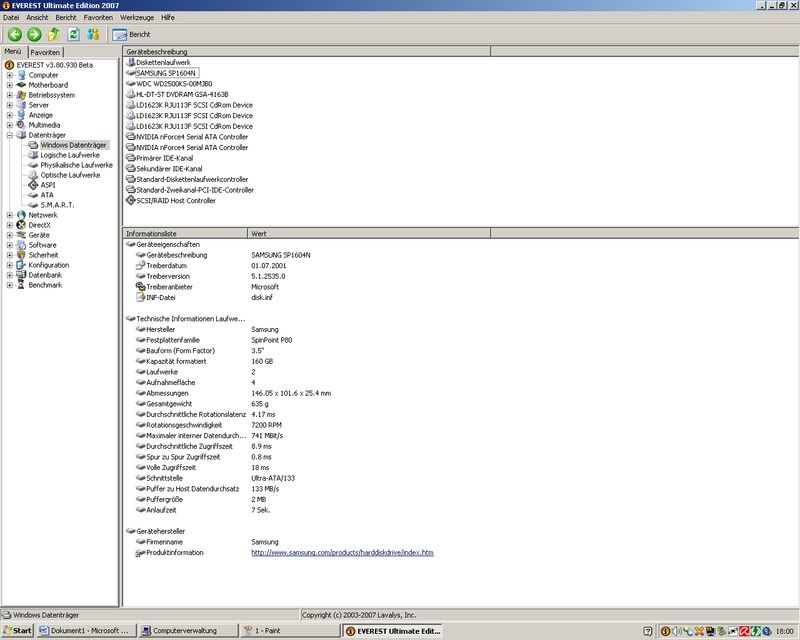Open the Bericht report toolbar button
Viewport: 800px width, 640px height.
[x=131, y=34]
